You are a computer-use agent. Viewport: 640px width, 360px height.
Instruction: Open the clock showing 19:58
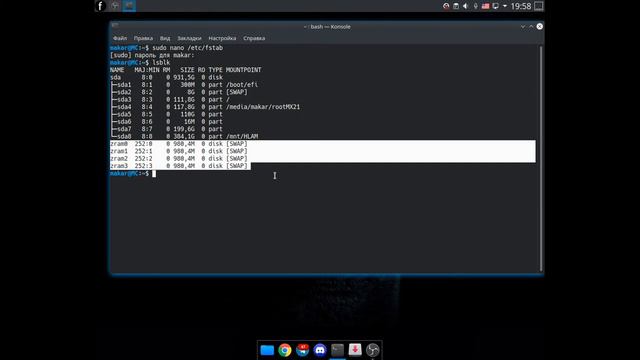click(521, 6)
